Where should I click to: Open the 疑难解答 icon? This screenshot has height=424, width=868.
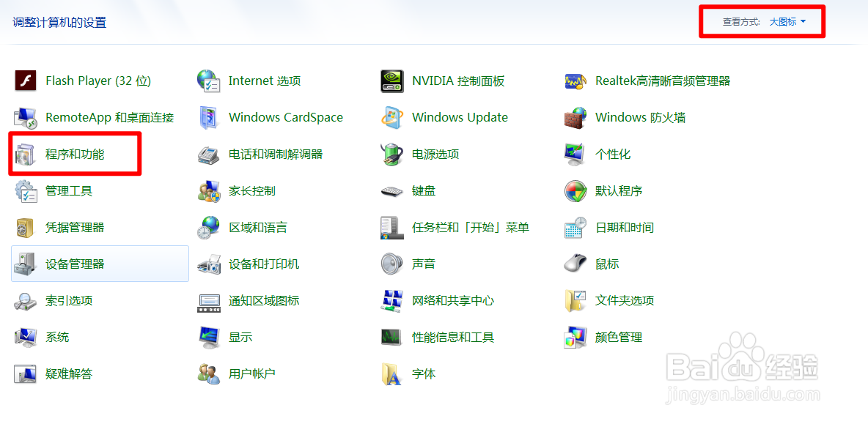pos(26,373)
